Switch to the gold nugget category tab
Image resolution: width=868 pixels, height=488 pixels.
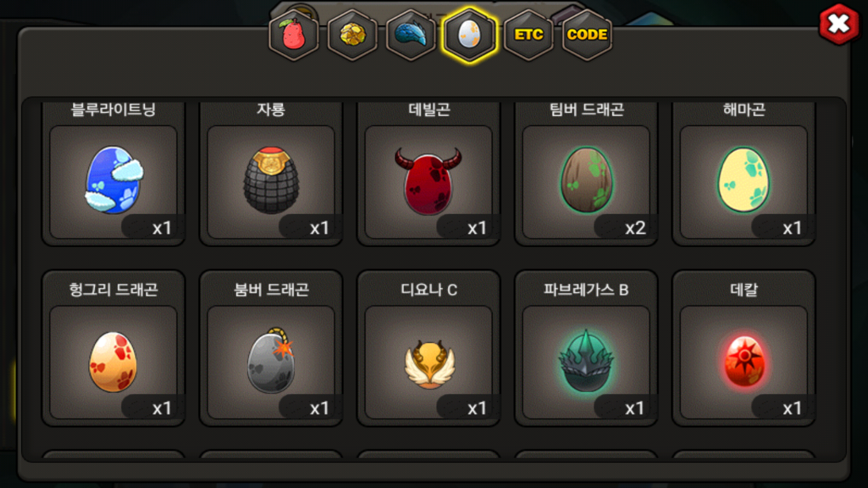[x=353, y=35]
